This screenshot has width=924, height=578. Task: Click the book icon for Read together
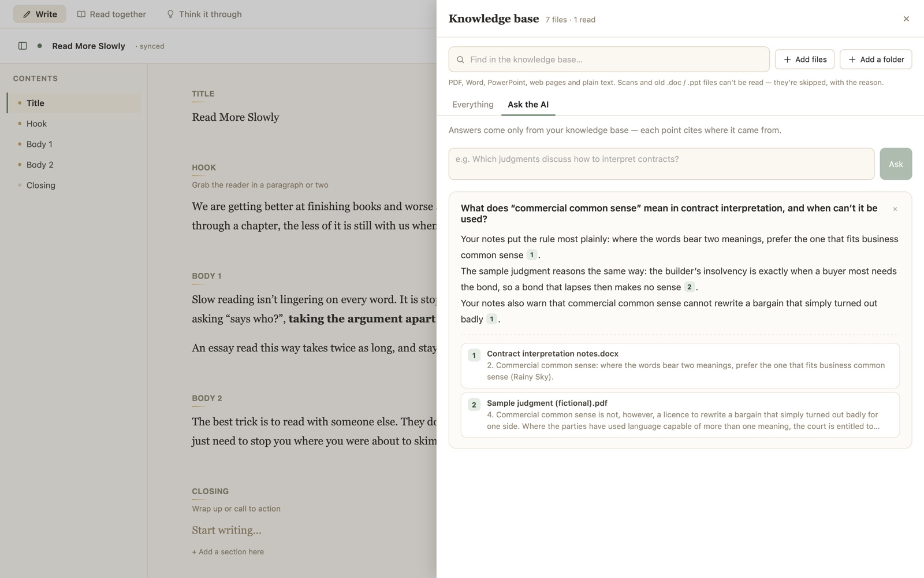coord(81,14)
